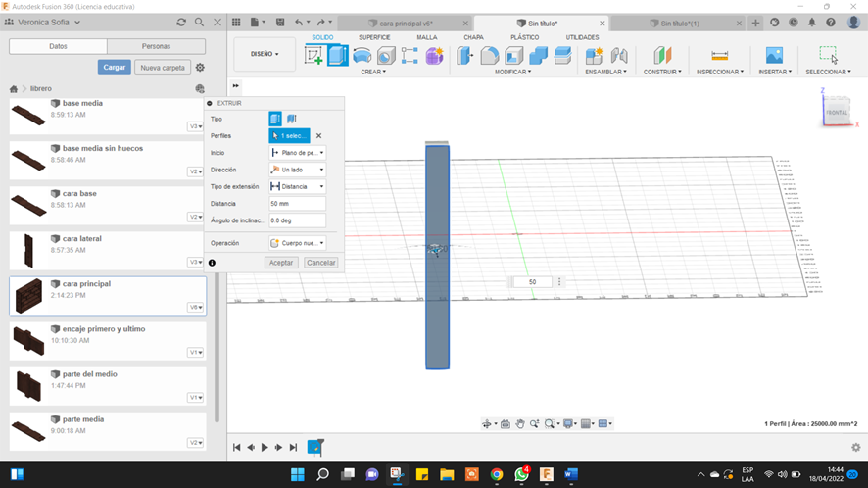
Task: Open data panel settings gear
Action: pos(200,67)
